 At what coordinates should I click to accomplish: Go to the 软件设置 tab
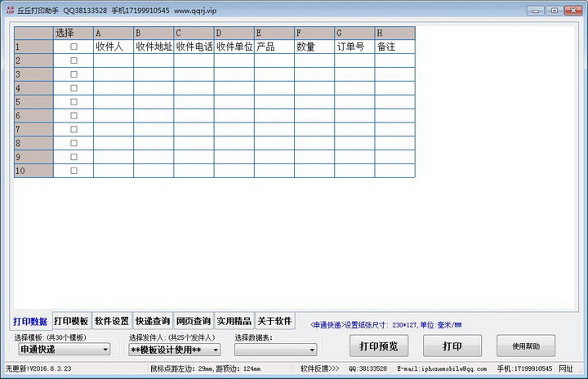pyautogui.click(x=112, y=321)
